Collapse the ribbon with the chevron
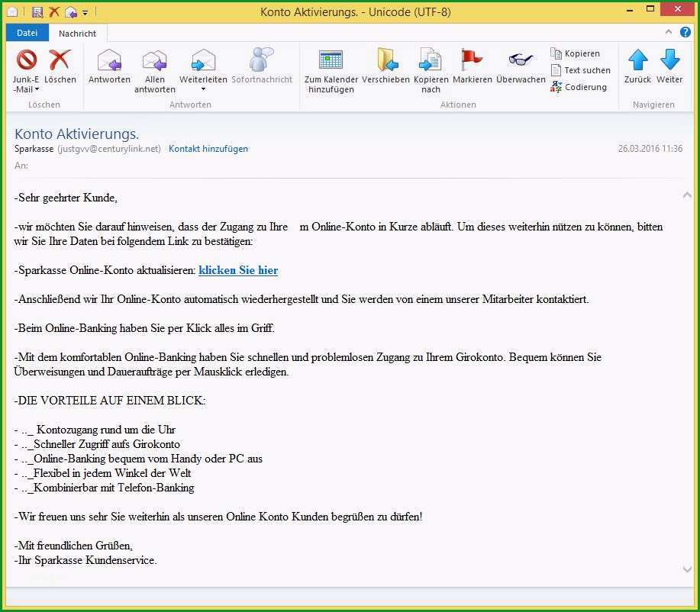 (x=668, y=32)
